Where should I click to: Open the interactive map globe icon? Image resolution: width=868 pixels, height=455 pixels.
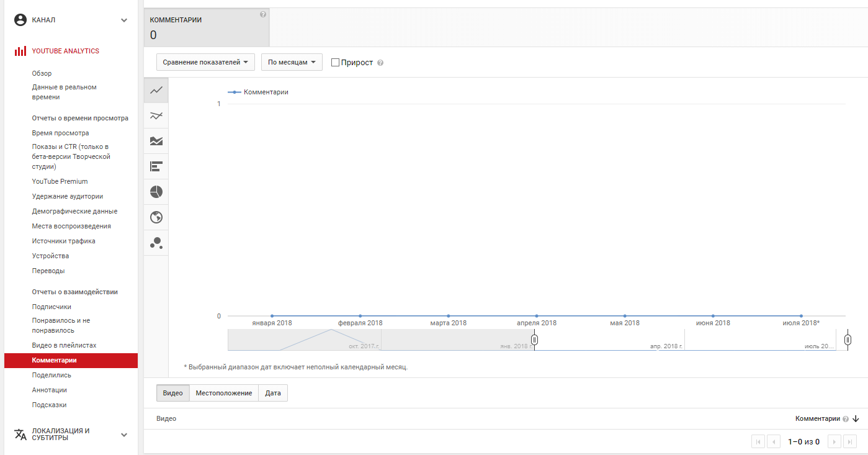click(x=156, y=217)
